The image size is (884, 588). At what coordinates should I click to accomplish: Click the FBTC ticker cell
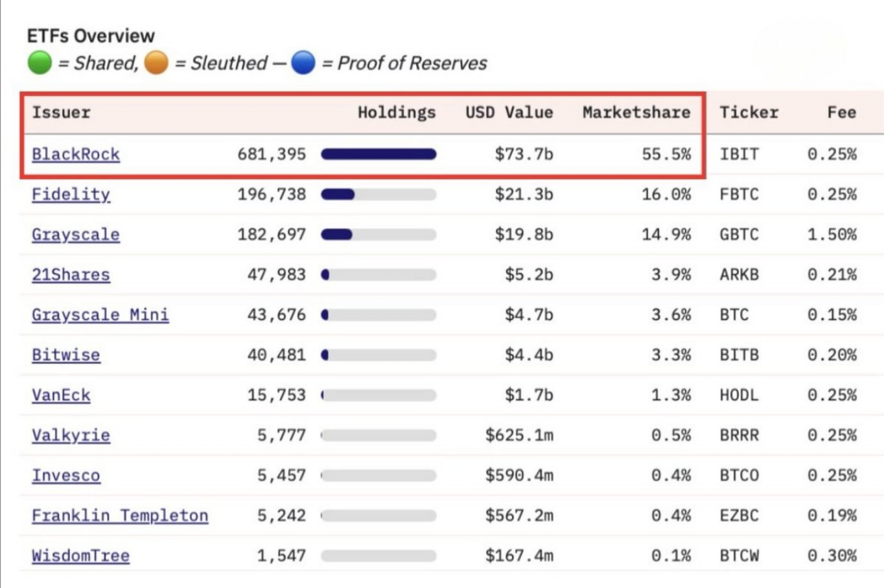tap(739, 195)
